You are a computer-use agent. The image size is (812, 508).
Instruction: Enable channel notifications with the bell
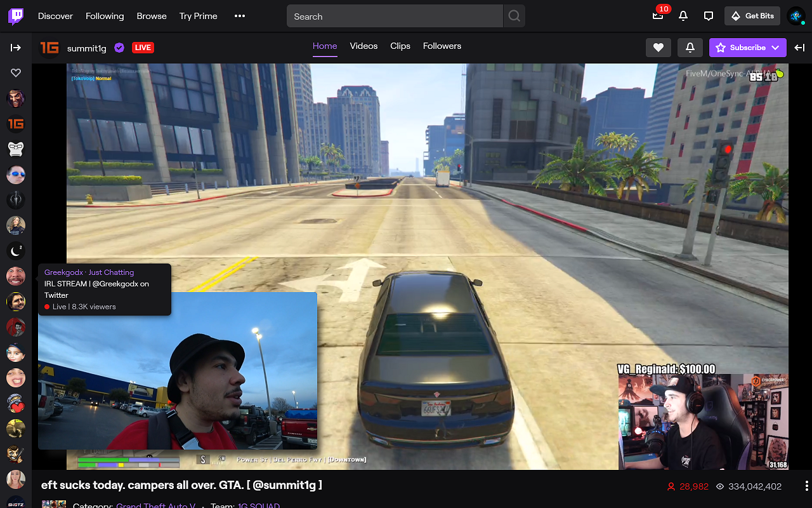(690, 47)
